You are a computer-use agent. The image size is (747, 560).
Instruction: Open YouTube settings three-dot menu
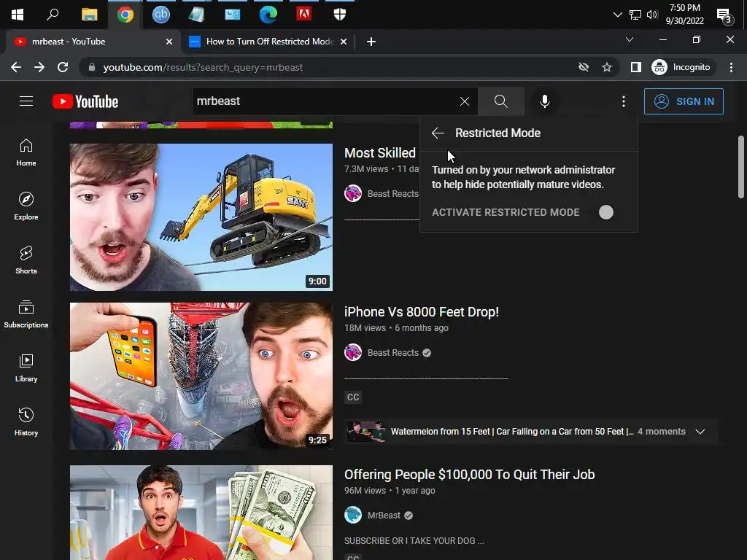[623, 101]
